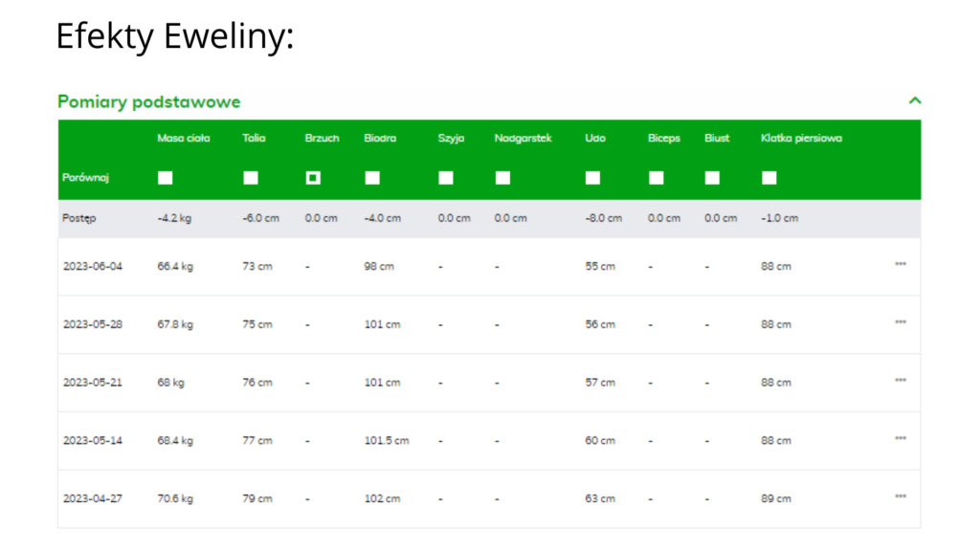Select the Nadgarstek compare checkbox

pyautogui.click(x=502, y=178)
